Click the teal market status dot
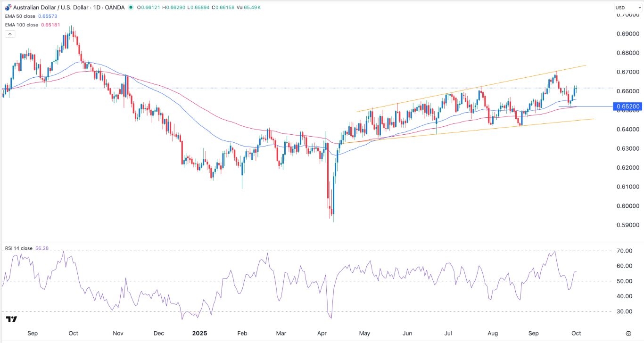The image size is (644, 343). 131,8
